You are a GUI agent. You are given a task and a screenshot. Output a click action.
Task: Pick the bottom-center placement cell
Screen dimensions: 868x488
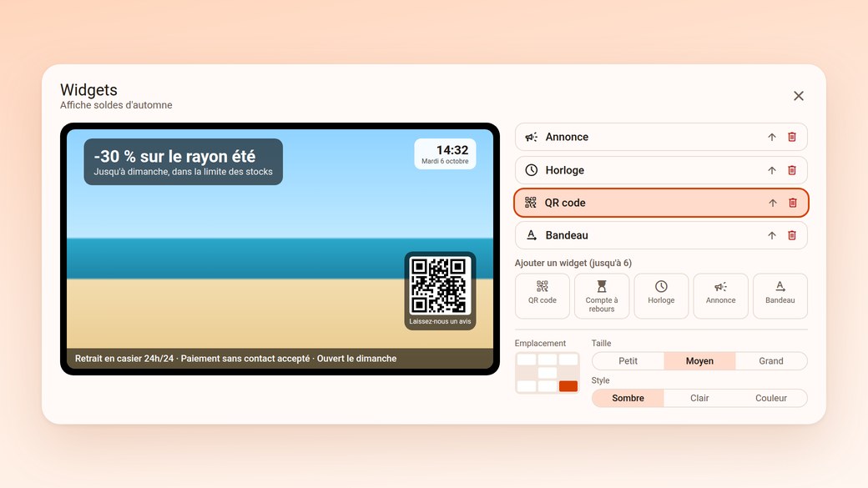click(548, 386)
